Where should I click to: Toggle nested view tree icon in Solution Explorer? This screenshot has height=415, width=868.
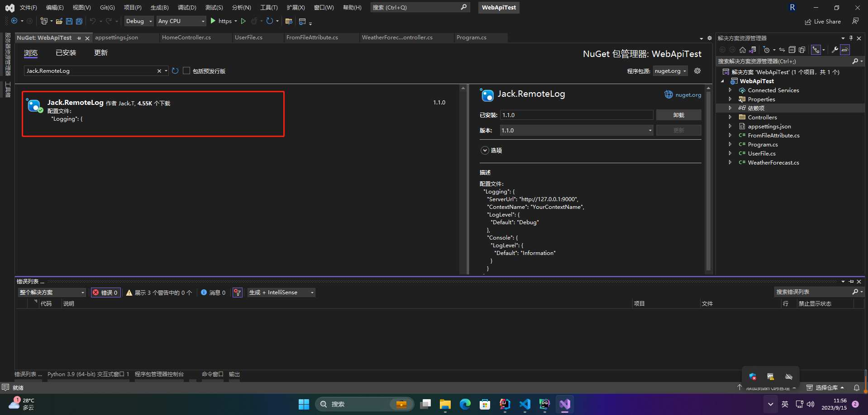(x=816, y=50)
